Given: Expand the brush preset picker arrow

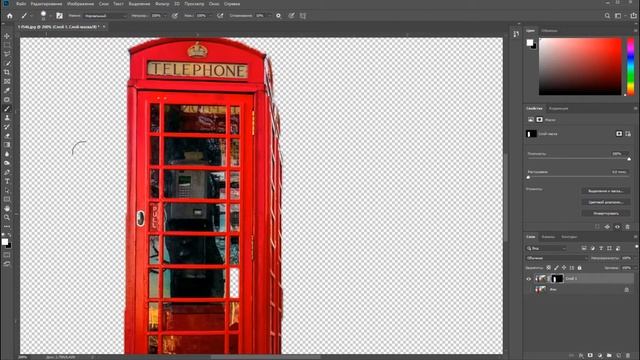Looking at the screenshot, I should [x=50, y=16].
